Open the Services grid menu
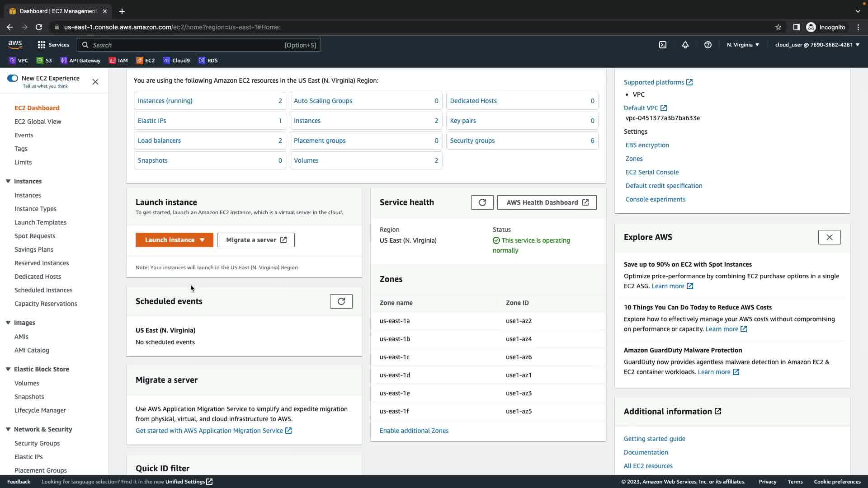Viewport: 868px width, 488px height. click(53, 45)
